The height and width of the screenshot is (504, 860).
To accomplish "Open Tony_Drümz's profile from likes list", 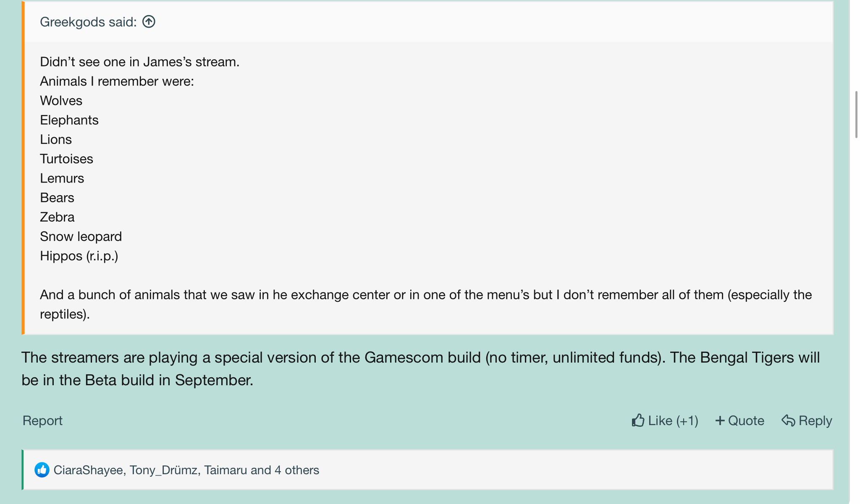I will click(163, 470).
